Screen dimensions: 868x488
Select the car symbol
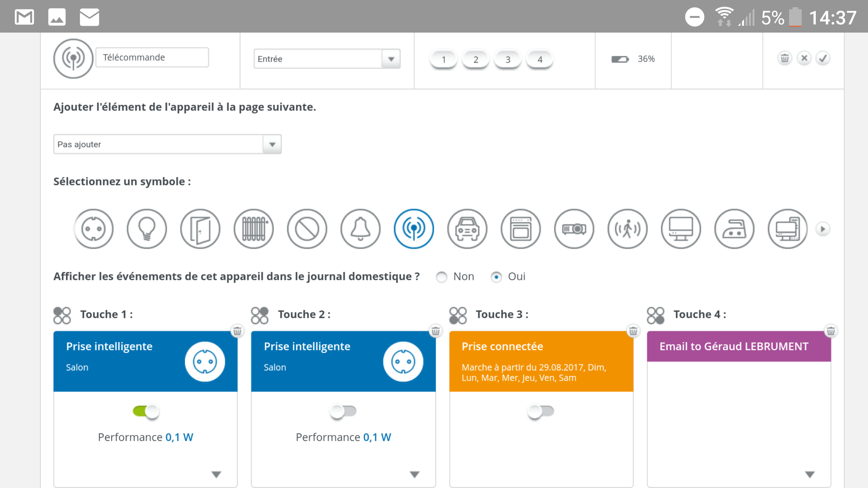click(467, 229)
